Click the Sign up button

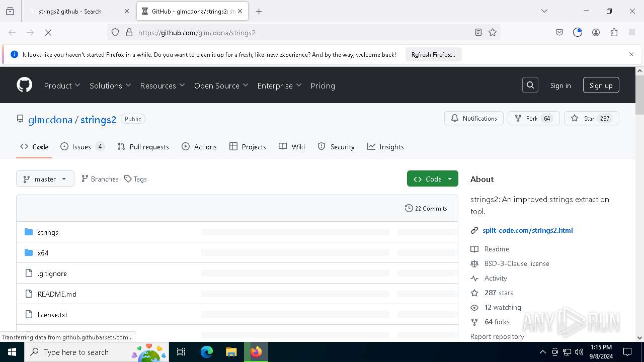tap(601, 85)
